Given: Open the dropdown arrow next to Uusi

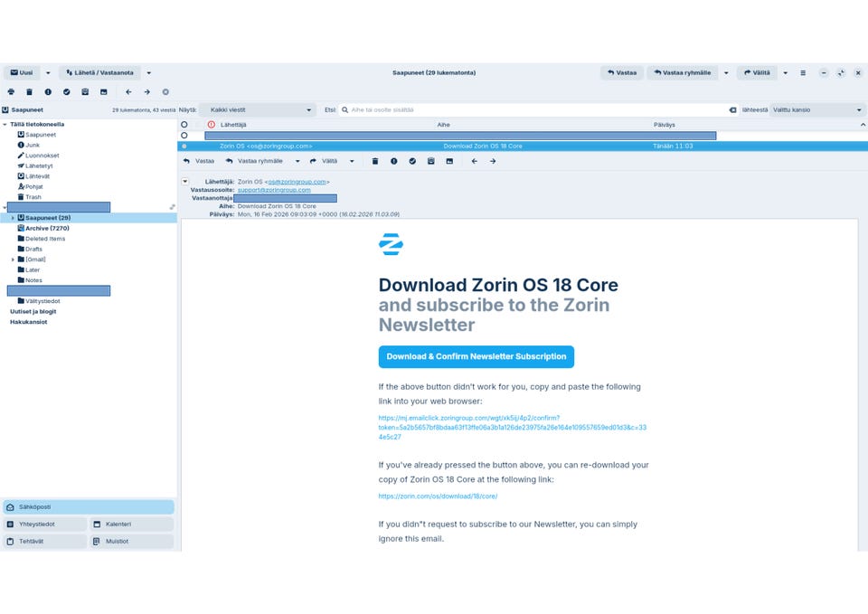Looking at the screenshot, I should [48, 72].
